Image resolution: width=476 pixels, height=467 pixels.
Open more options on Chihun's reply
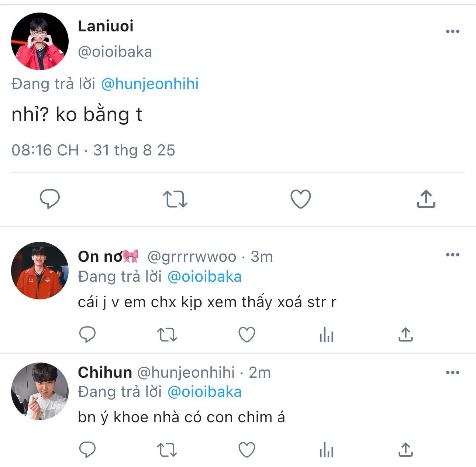pos(452,373)
